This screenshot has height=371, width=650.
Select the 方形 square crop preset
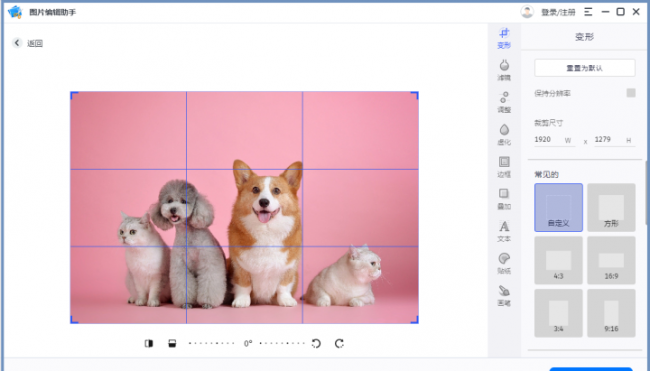click(611, 208)
